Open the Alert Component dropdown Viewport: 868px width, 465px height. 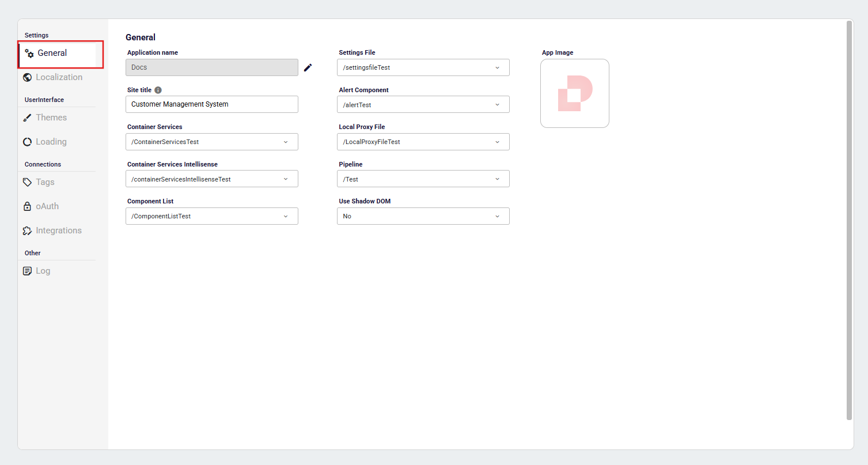[423, 105]
